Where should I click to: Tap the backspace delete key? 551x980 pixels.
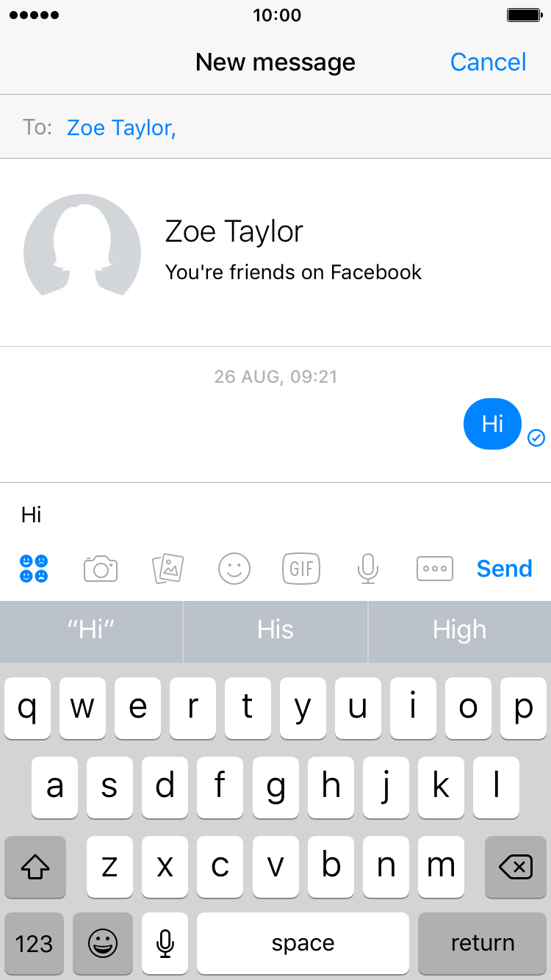point(515,868)
